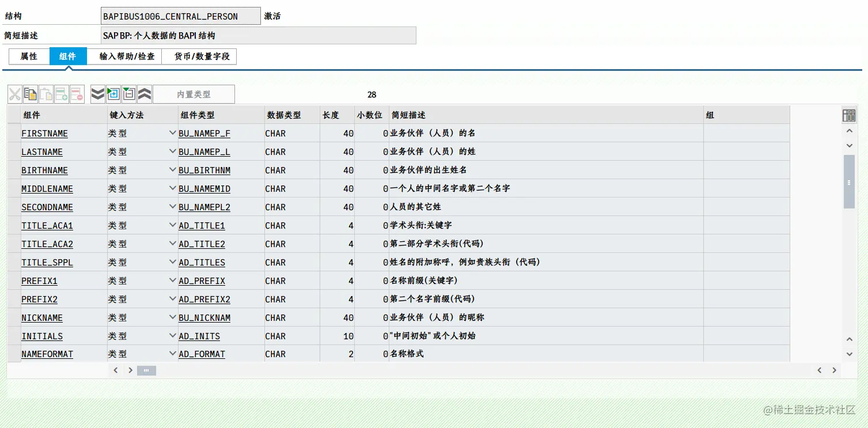This screenshot has height=428, width=868.
Task: Open component type link AD_FORMAT
Action: tap(202, 354)
